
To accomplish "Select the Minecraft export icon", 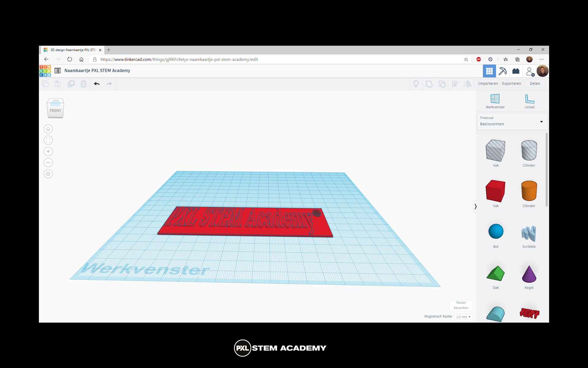I will [503, 71].
